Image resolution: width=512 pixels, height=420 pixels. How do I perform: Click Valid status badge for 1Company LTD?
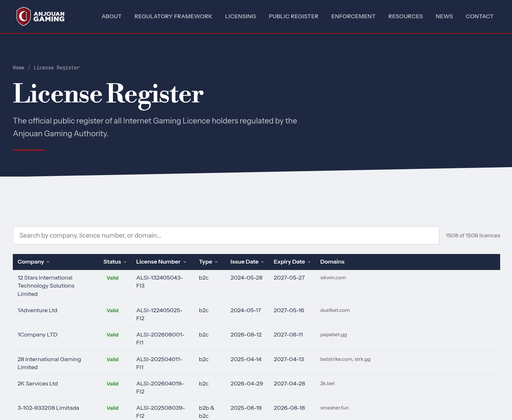pyautogui.click(x=113, y=335)
